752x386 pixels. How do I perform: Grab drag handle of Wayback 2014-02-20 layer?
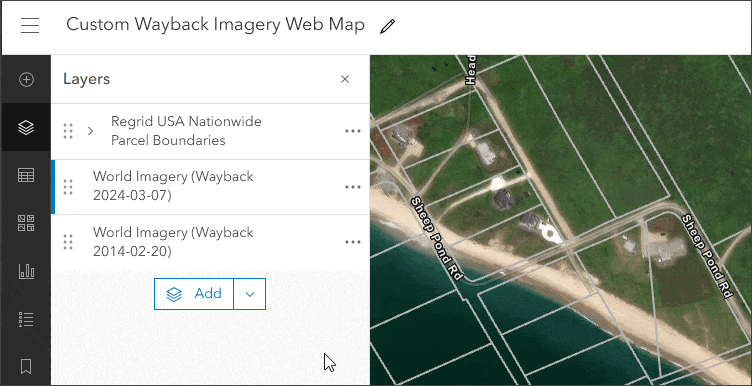68,242
